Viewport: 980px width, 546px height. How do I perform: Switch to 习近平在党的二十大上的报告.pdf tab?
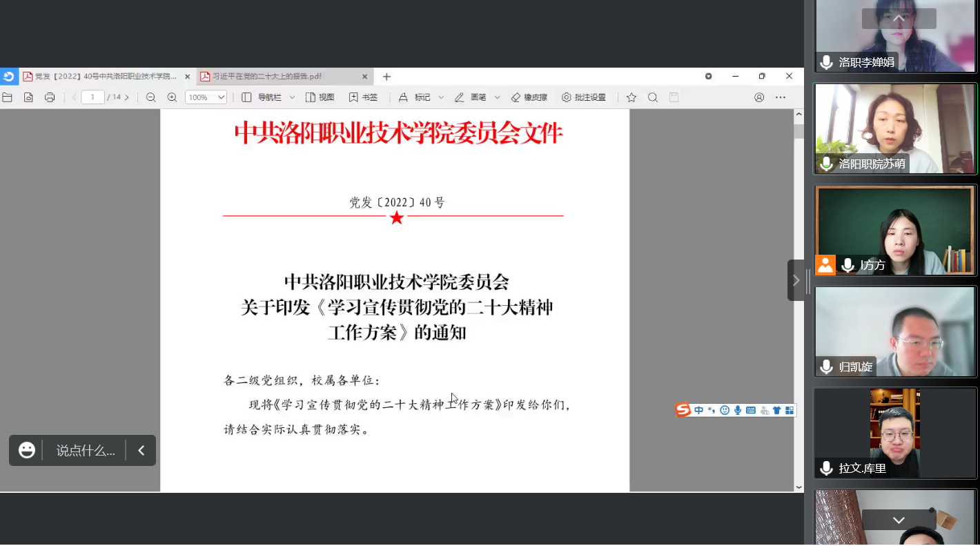click(276, 77)
